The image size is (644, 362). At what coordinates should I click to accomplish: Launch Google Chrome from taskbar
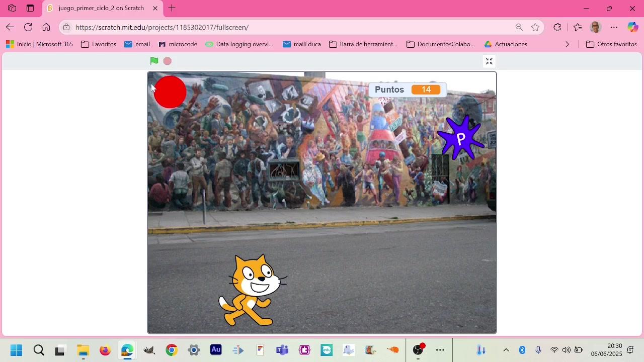click(x=172, y=350)
